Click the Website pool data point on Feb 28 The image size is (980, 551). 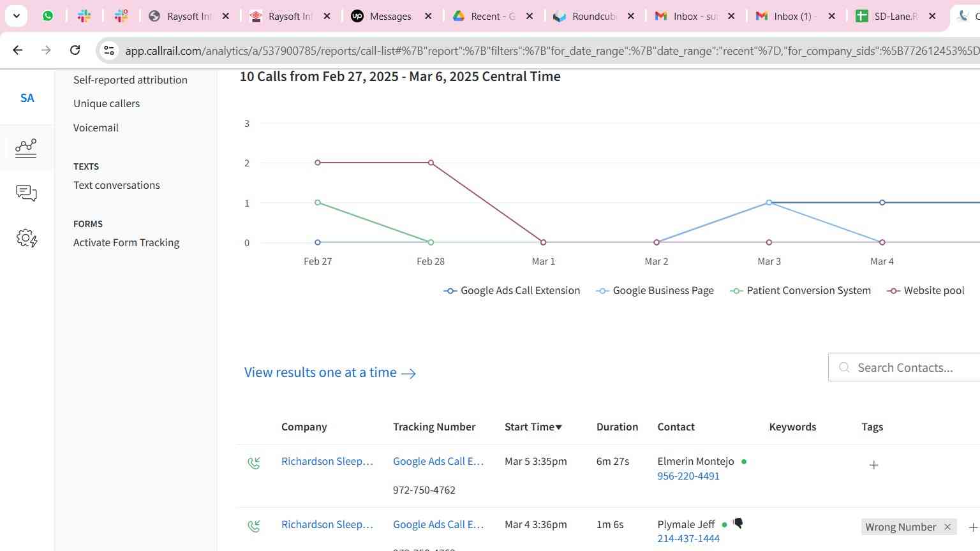point(431,163)
